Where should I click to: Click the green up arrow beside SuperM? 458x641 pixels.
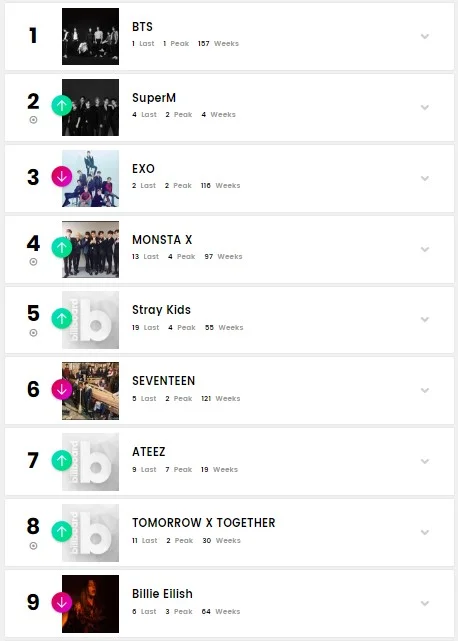[x=62, y=105]
